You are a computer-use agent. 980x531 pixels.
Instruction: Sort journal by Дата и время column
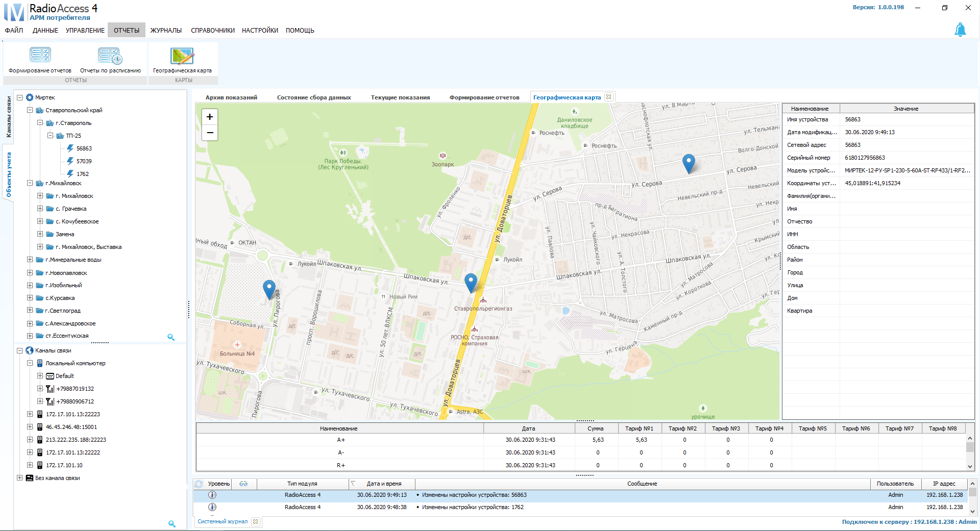point(384,484)
